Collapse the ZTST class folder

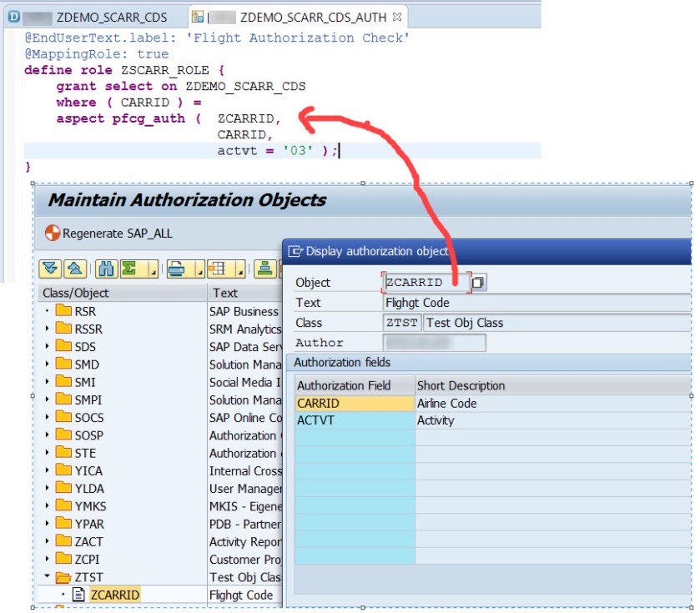click(47, 576)
